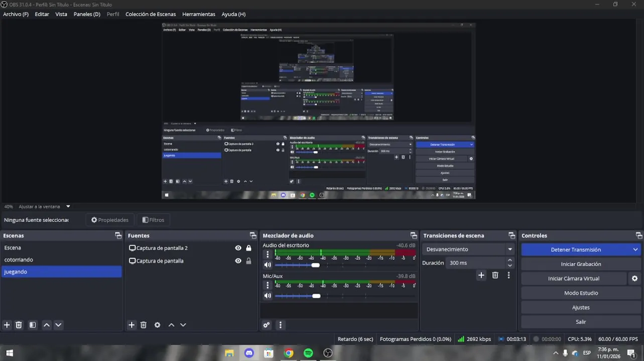Open virtual camera settings gear
The image size is (644, 361).
[634, 278]
